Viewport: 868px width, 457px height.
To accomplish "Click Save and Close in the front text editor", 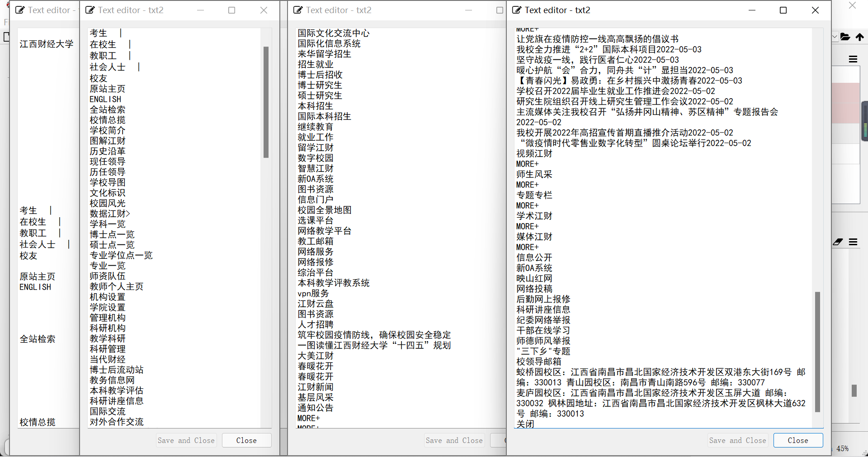I will point(737,440).
